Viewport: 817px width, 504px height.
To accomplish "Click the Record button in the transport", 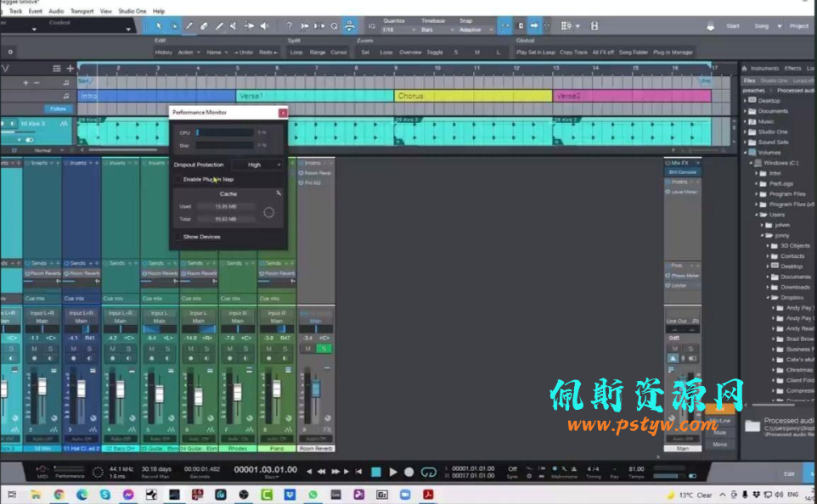I will 409,472.
